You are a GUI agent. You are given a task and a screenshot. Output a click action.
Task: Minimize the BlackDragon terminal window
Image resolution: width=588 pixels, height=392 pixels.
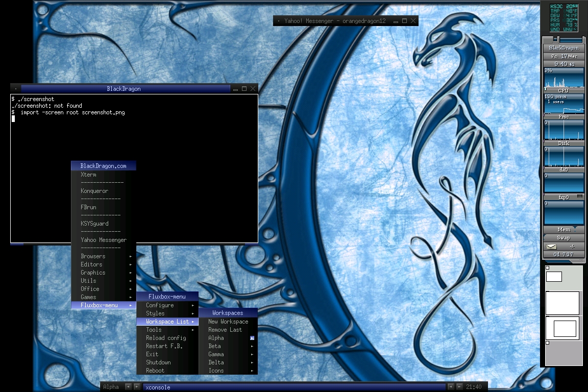pos(235,89)
